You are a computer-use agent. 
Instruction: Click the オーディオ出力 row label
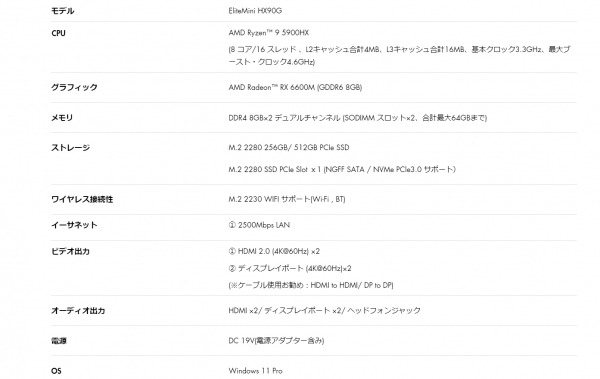click(78, 310)
